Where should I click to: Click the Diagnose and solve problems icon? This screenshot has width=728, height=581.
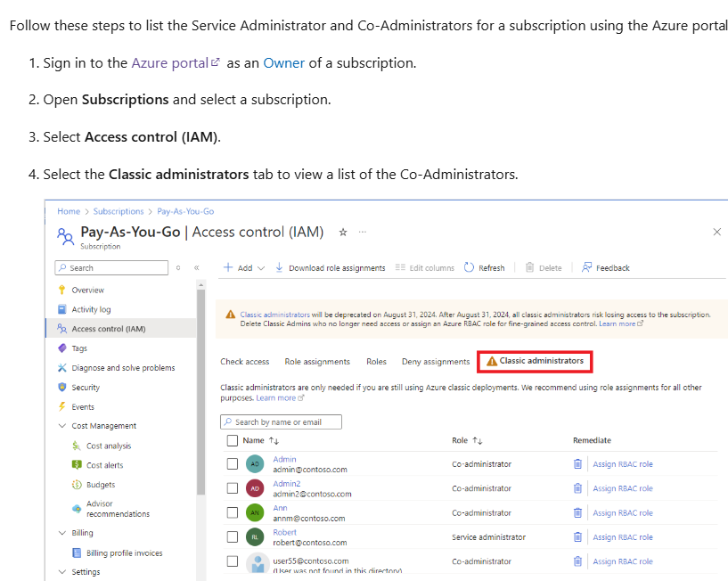pyautogui.click(x=61, y=367)
